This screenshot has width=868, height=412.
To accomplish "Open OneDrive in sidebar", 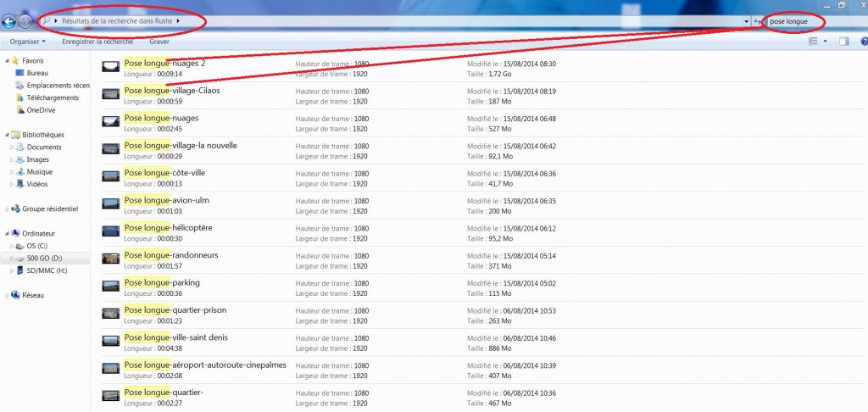I will point(41,110).
